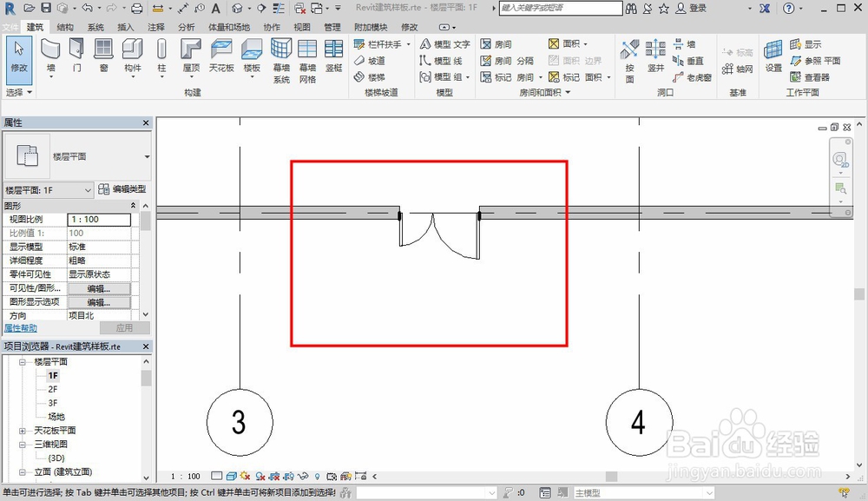Toggle reveal hidden elements lightbulb
The width and height of the screenshot is (868, 501).
317,476
